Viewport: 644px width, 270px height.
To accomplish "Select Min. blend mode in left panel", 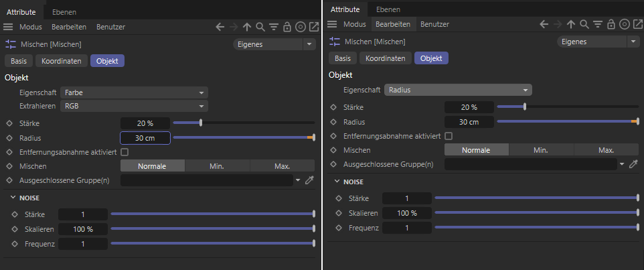I will tap(217, 166).
